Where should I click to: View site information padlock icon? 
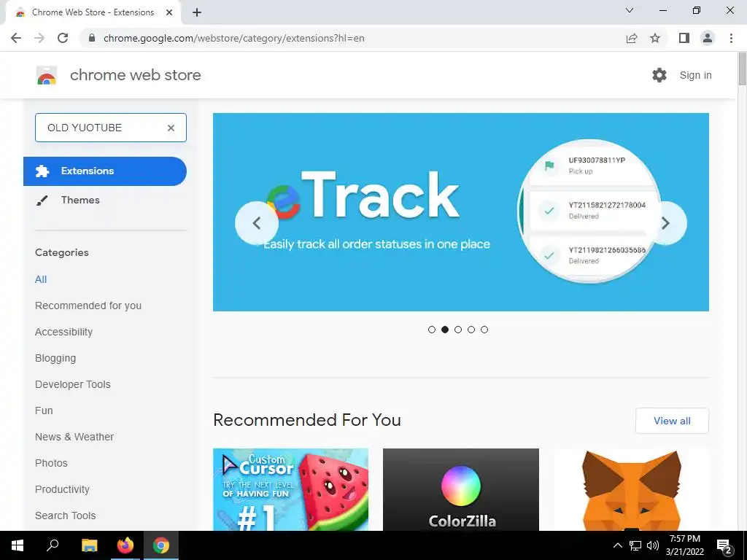pyautogui.click(x=92, y=38)
